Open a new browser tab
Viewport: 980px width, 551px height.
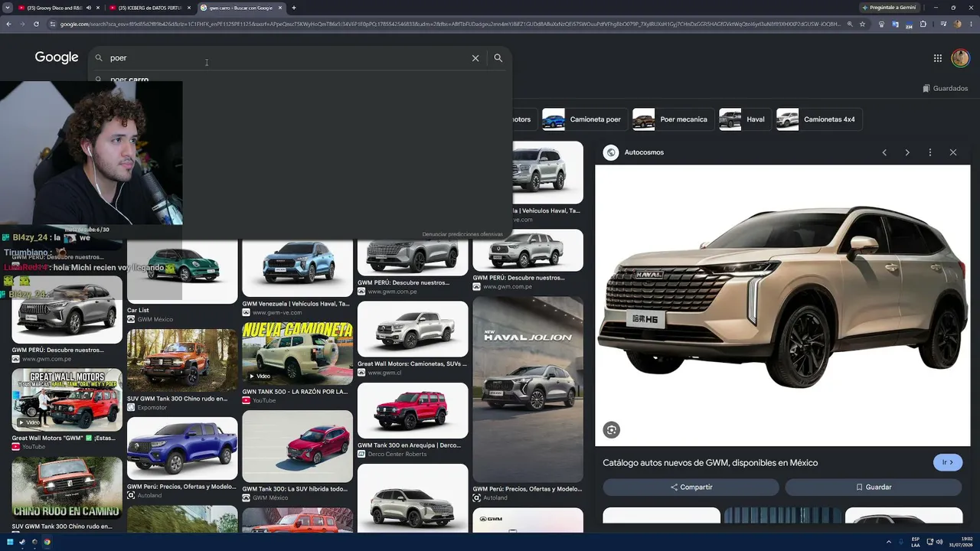click(294, 8)
